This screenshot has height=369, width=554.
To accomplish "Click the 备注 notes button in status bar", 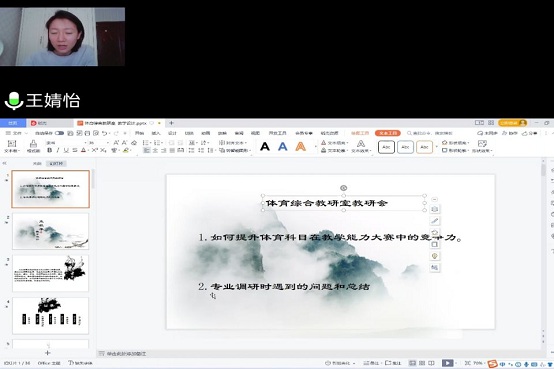I will (x=371, y=363).
